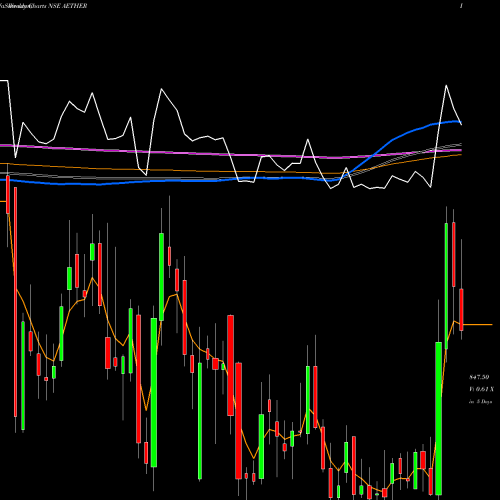Click the volume label below the price
Image resolution: width=500 pixels, height=500 pixels.
coord(481,389)
